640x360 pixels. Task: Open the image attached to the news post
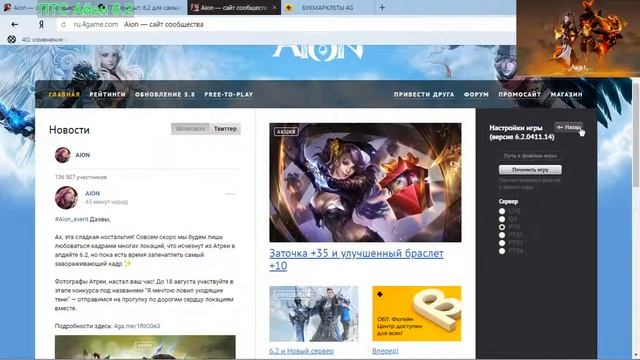pos(145,347)
